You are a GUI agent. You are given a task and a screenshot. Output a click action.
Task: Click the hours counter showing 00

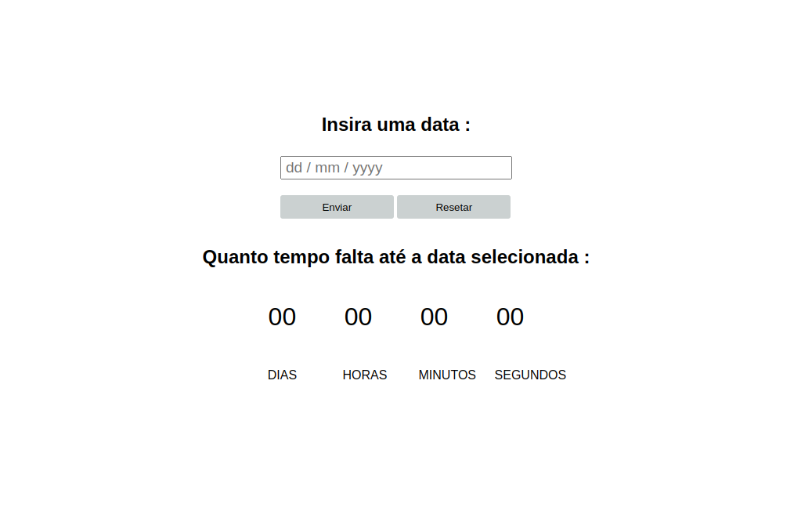click(358, 317)
